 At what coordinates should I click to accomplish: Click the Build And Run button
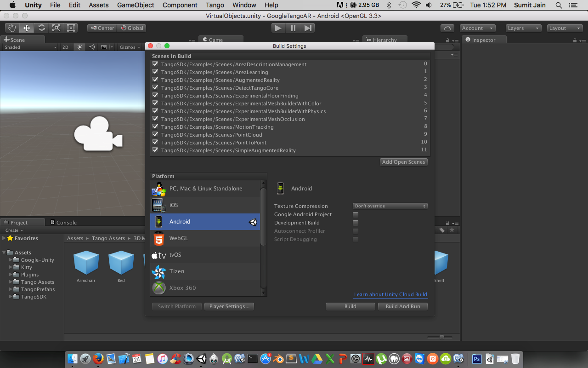click(x=403, y=306)
